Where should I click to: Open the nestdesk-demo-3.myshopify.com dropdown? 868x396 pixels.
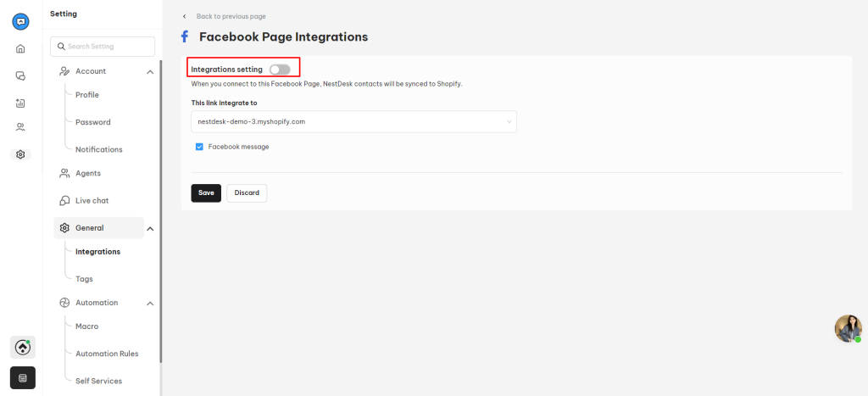pyautogui.click(x=353, y=122)
